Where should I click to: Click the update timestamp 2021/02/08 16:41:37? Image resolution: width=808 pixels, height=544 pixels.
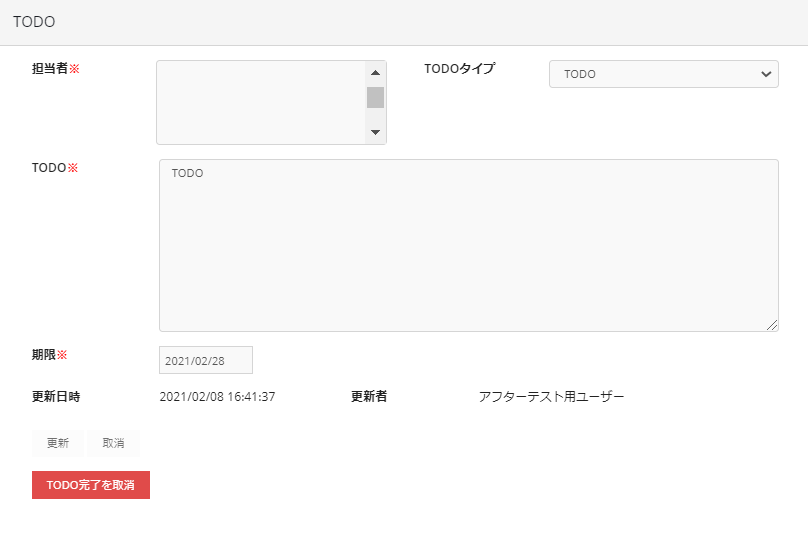pyautogui.click(x=217, y=397)
